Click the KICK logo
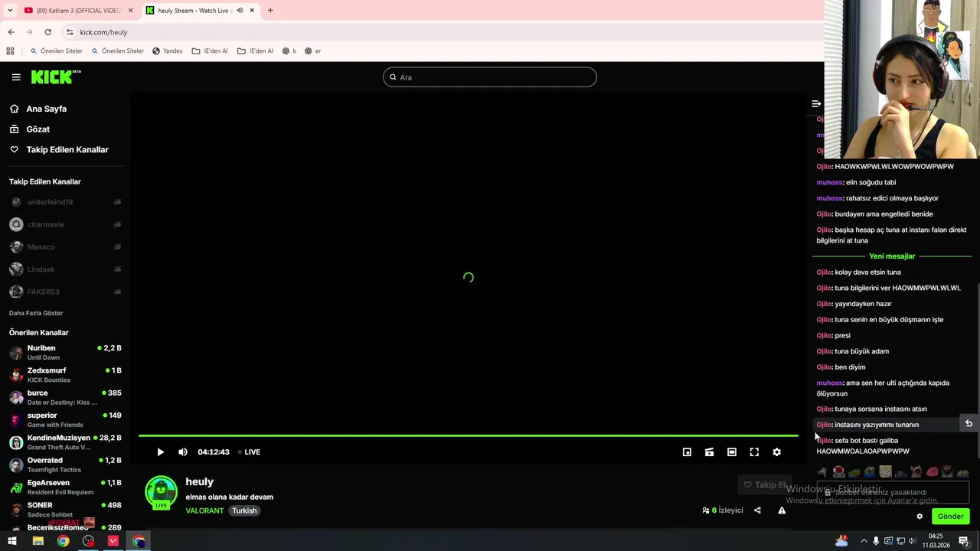 [x=56, y=77]
